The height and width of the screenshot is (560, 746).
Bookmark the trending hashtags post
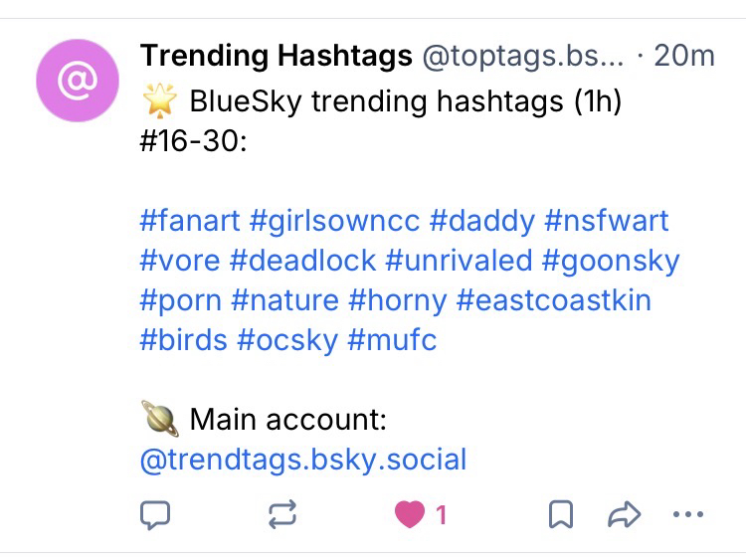560,514
